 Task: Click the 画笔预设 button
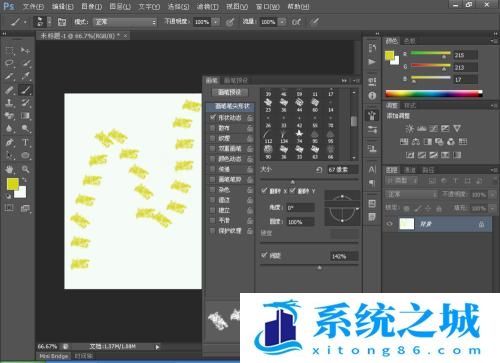pos(229,92)
